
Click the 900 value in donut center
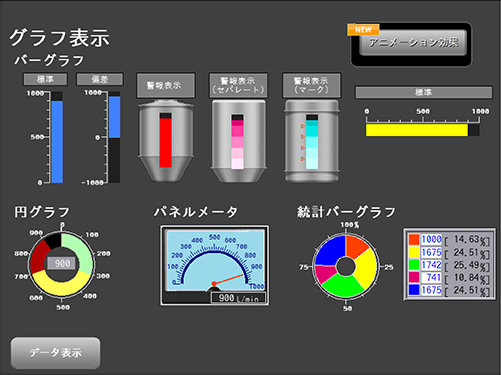tap(62, 264)
